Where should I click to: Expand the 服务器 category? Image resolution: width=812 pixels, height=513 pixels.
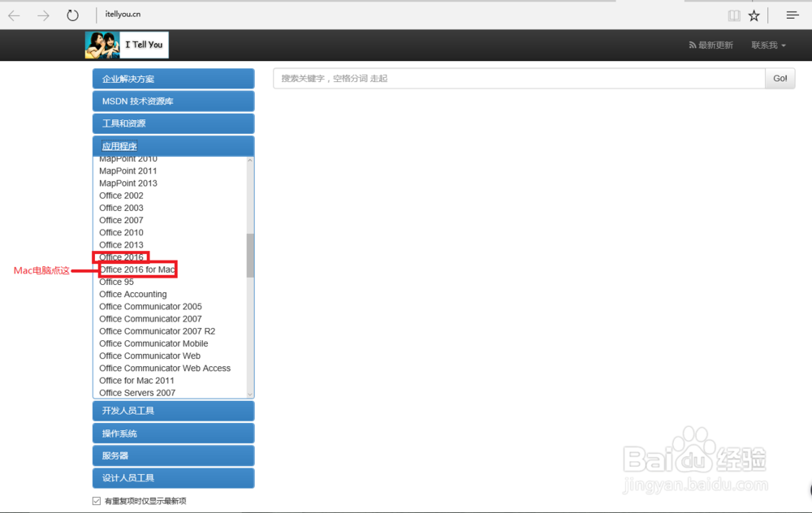coord(174,455)
